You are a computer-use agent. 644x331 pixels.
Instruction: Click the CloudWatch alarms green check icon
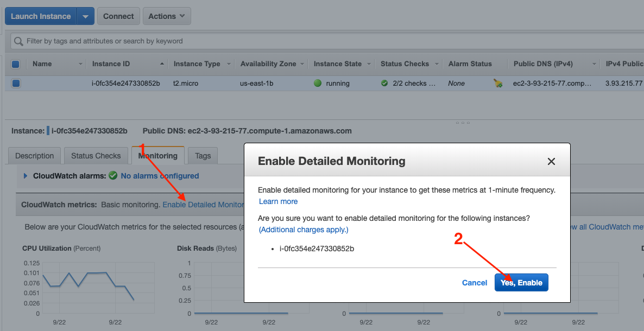113,176
